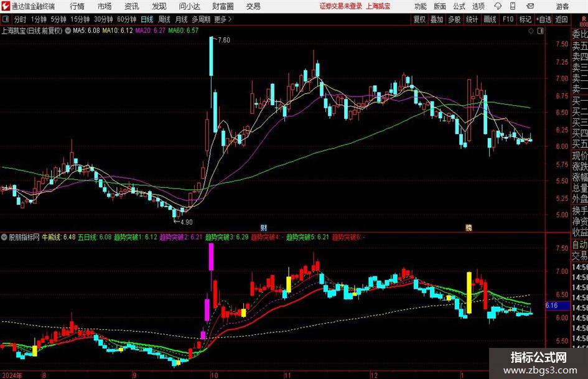This screenshot has height=379, width=588.
Task: Open the 公式 menu
Action: coord(459,6)
